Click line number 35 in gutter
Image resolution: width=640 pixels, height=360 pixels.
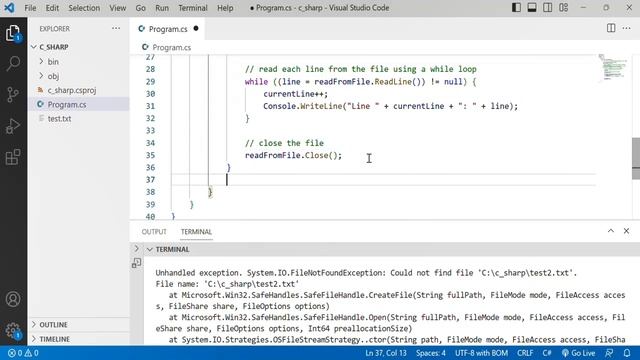point(150,155)
